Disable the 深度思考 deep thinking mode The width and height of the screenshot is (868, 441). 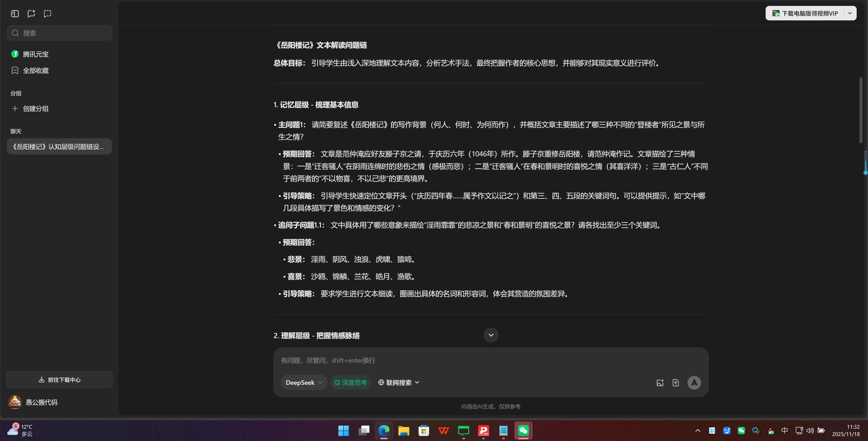[350, 382]
